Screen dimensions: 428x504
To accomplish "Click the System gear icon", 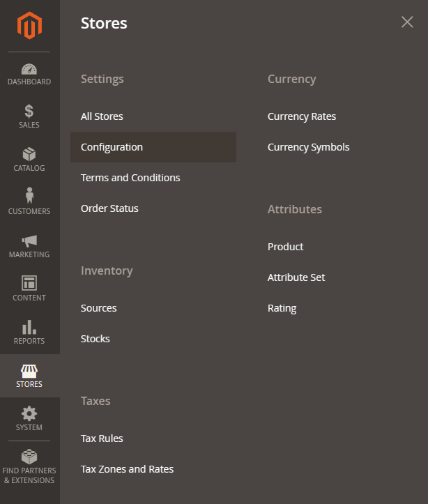I will (29, 413).
